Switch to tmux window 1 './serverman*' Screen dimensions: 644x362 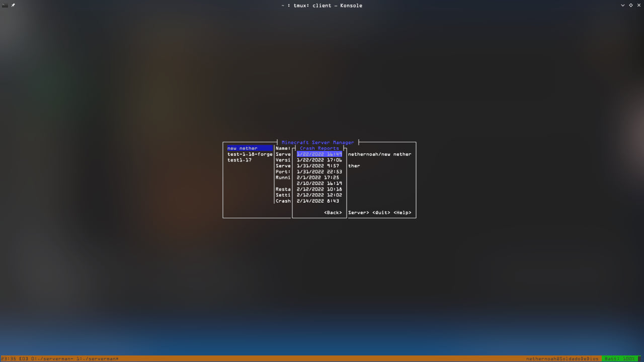click(98, 358)
